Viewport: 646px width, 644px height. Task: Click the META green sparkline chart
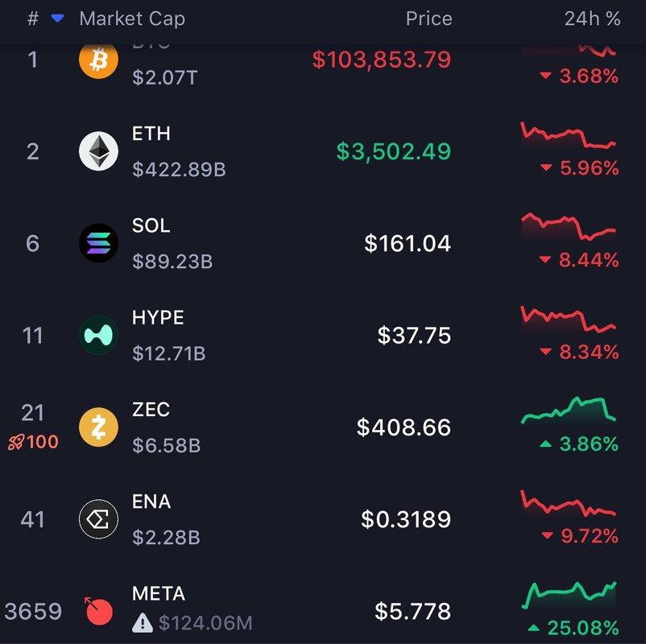coord(569,595)
